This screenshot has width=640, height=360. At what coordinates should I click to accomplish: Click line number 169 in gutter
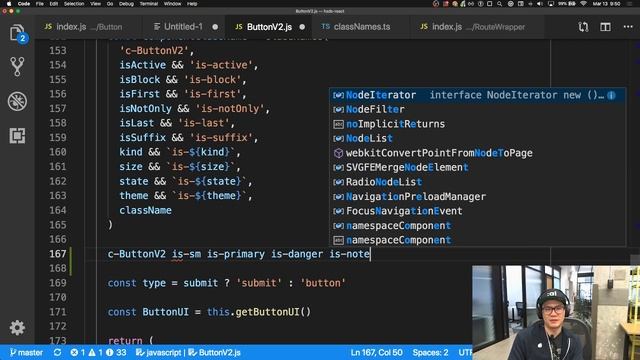tap(58, 283)
